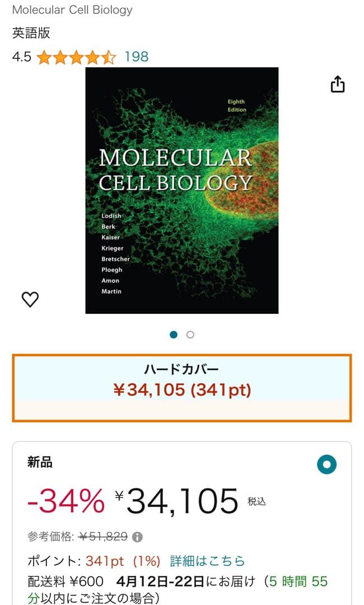Viewport: 364px width, 605px height.
Task: Select the first carousel page dot
Action: [175, 334]
